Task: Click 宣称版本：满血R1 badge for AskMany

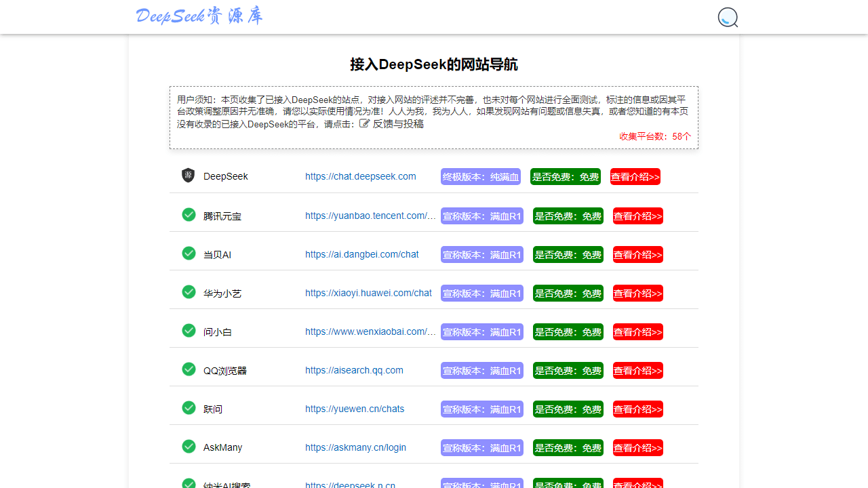Action: [482, 448]
